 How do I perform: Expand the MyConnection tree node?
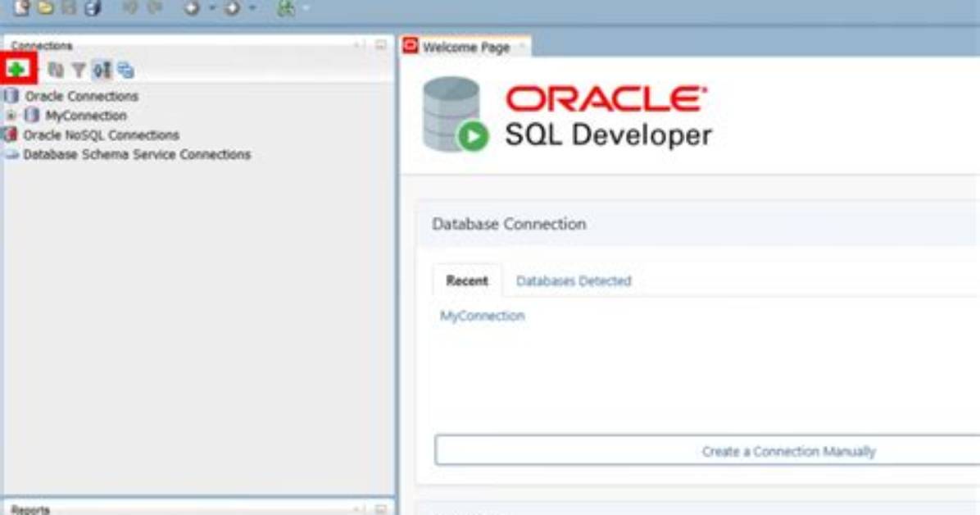click(x=11, y=115)
